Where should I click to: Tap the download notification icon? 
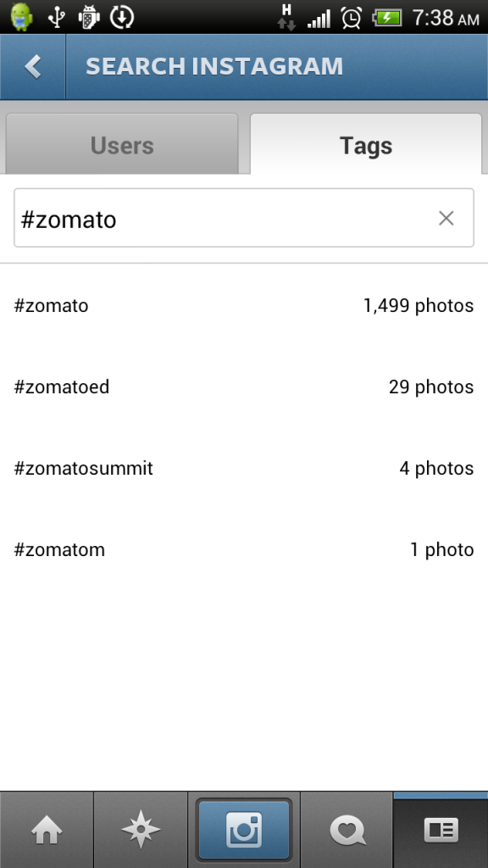122,18
